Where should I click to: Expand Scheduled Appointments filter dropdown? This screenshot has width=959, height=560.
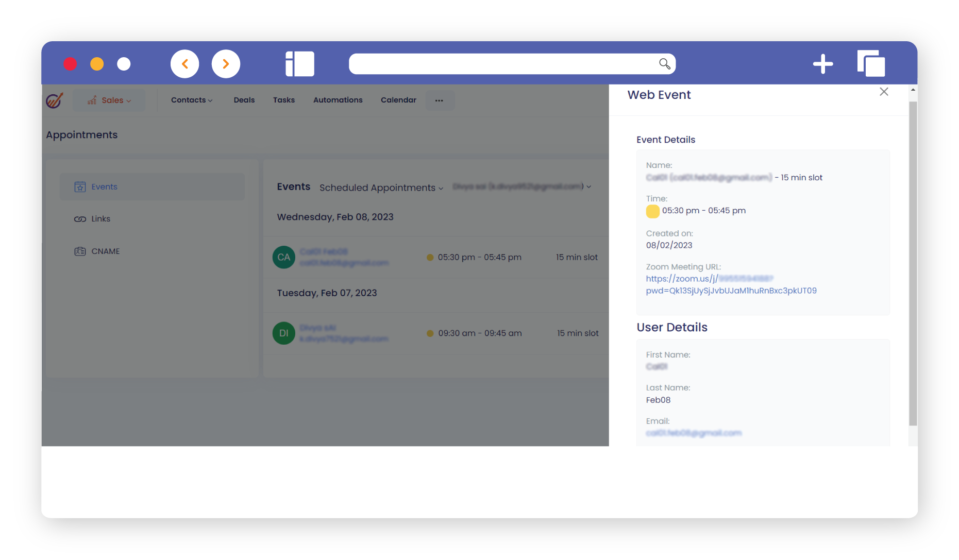[381, 188]
